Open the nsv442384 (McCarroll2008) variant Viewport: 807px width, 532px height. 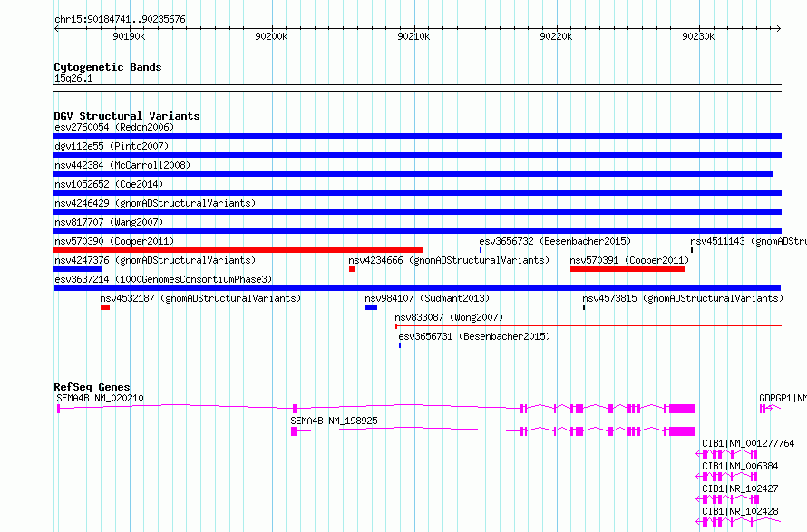[413, 174]
